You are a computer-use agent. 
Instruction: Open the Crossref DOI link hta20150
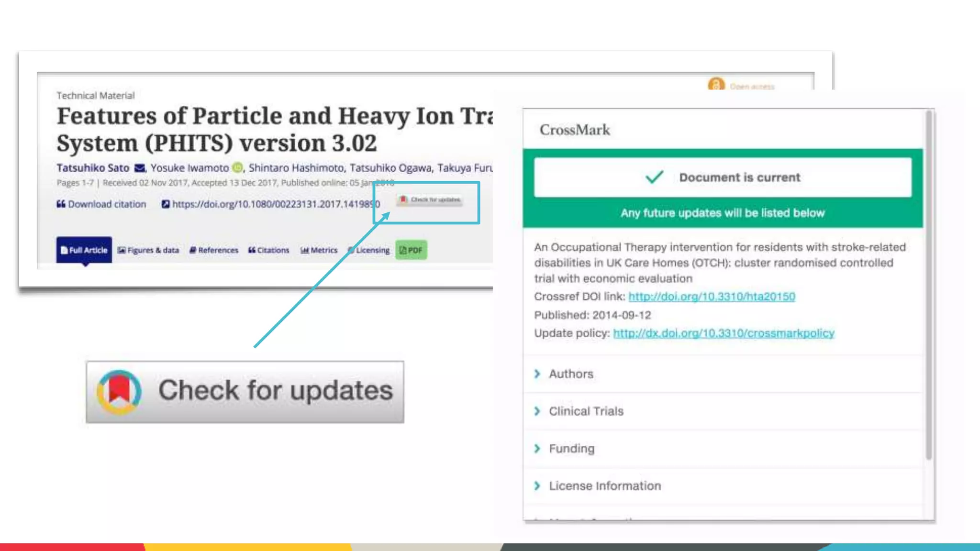(x=712, y=297)
